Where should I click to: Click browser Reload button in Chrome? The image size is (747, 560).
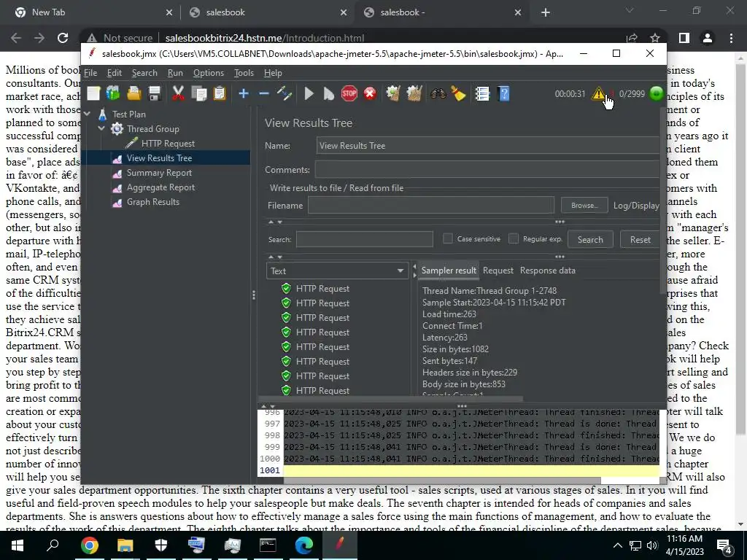tap(63, 38)
